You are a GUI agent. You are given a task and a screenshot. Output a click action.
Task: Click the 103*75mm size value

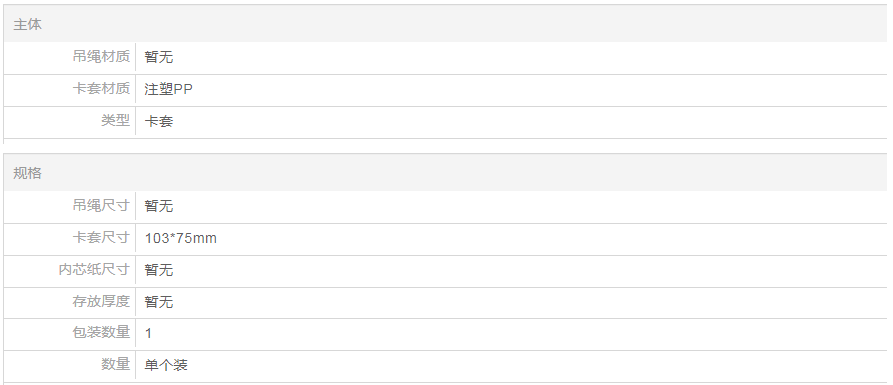coord(181,238)
